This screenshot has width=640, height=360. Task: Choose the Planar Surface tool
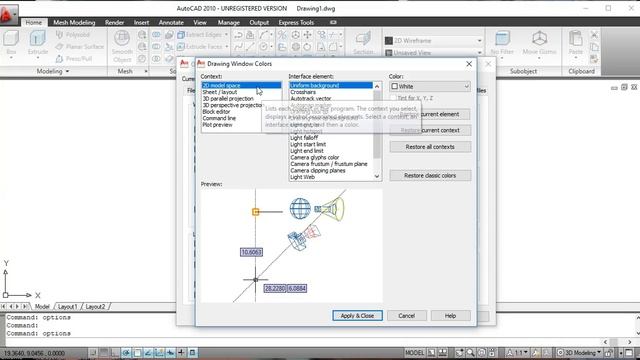(x=80, y=47)
